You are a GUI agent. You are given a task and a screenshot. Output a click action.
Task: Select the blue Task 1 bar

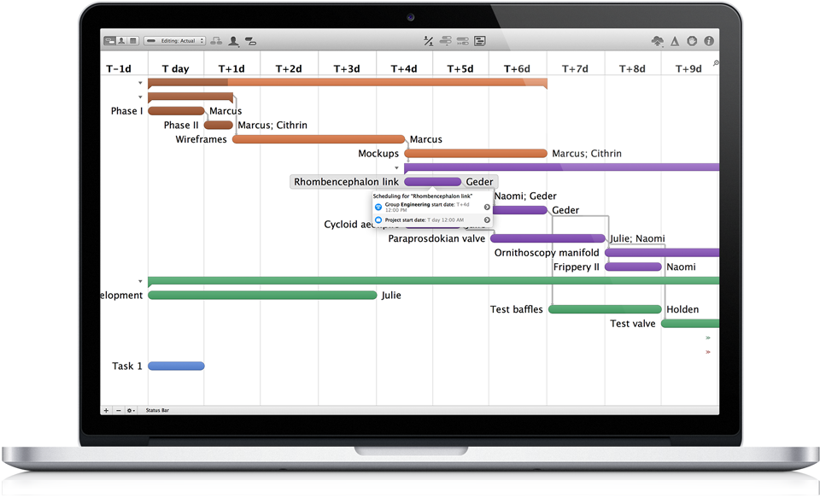176,366
